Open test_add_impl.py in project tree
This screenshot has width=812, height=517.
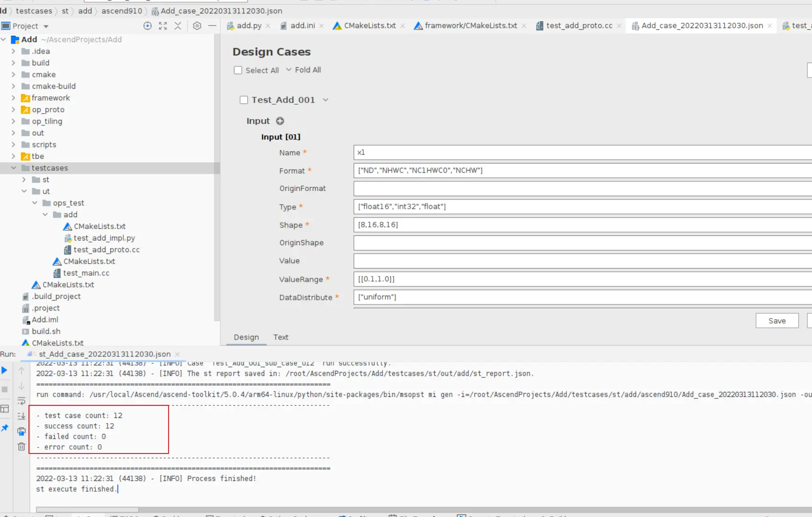(x=104, y=238)
